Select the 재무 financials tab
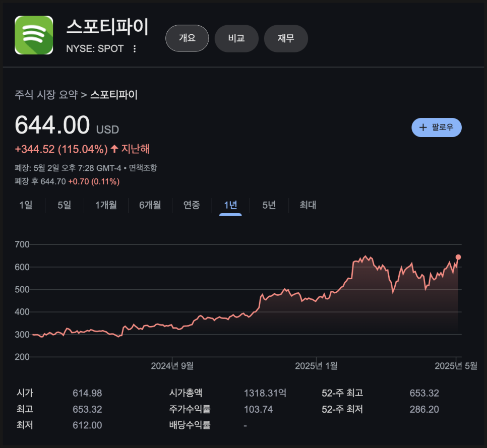 (286, 38)
